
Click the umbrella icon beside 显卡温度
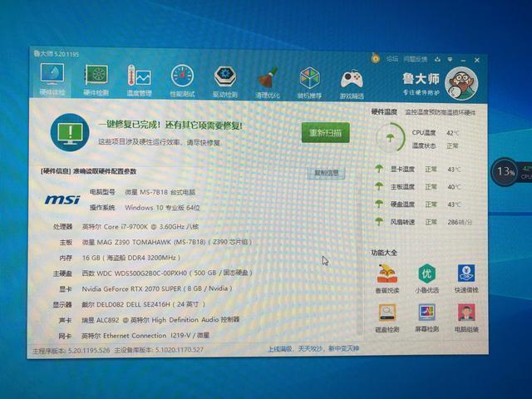point(379,168)
